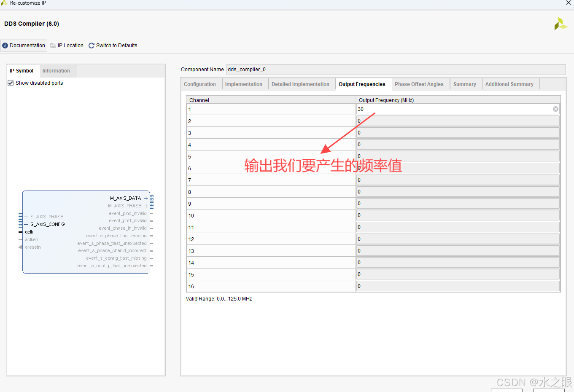
Task: Close the Re-customize IP window
Action: pos(569,3)
